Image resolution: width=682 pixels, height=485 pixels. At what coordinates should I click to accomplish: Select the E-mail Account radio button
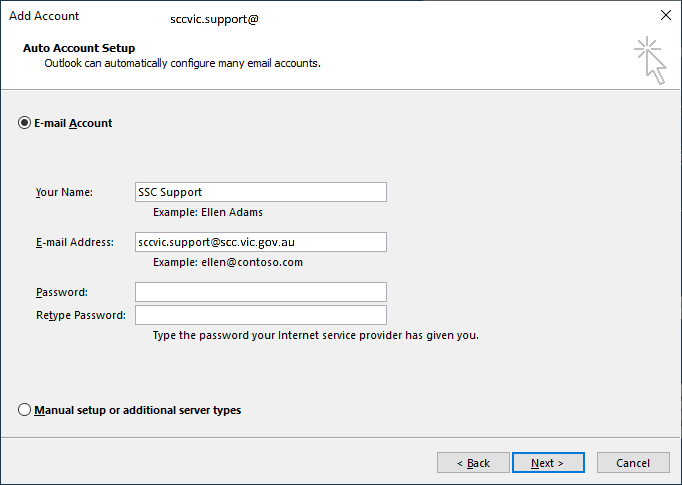pos(25,123)
